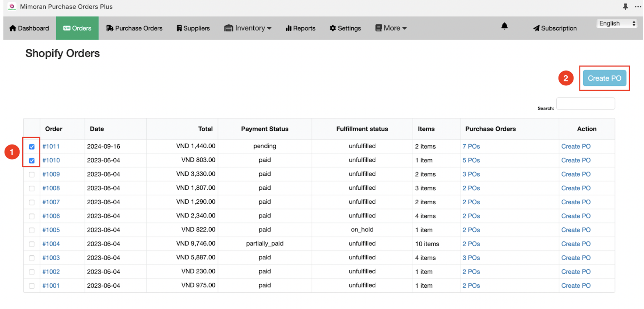Click the Subscription paper plane icon
Image resolution: width=644 pixels, height=309 pixels.
(536, 28)
